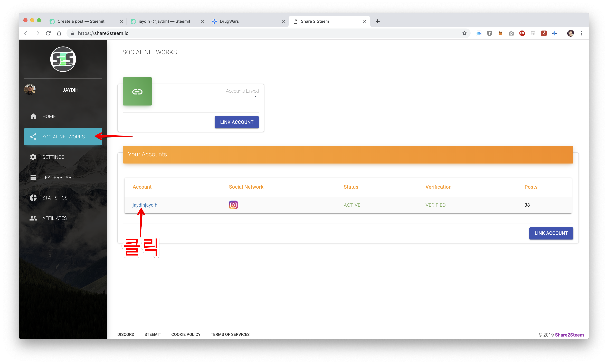Click the camera screenshot extension icon
This screenshot has width=608, height=364.
pos(511,33)
